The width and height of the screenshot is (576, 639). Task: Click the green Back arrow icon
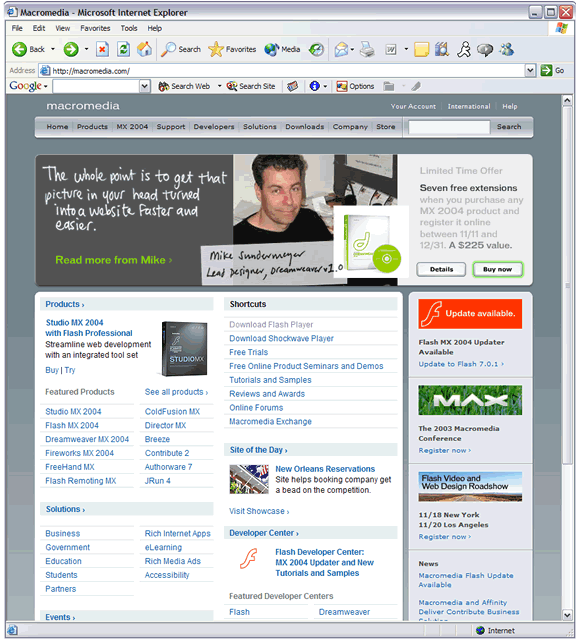pyautogui.click(x=19, y=49)
